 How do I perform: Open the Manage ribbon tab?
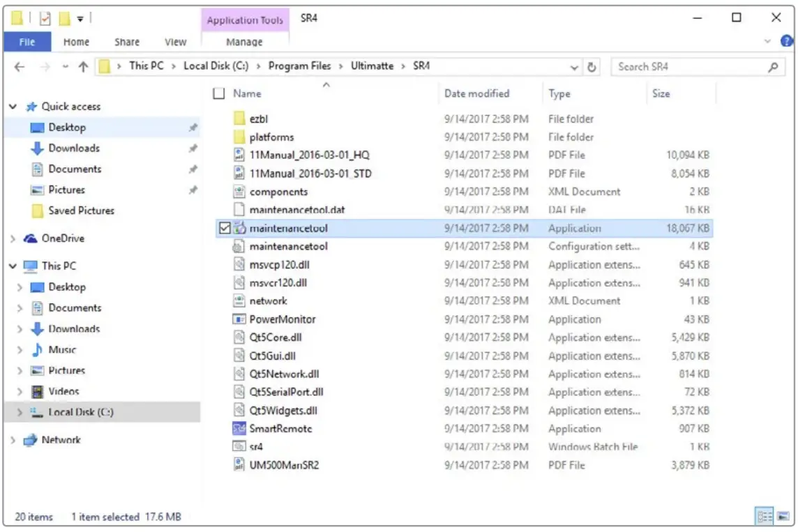click(244, 42)
